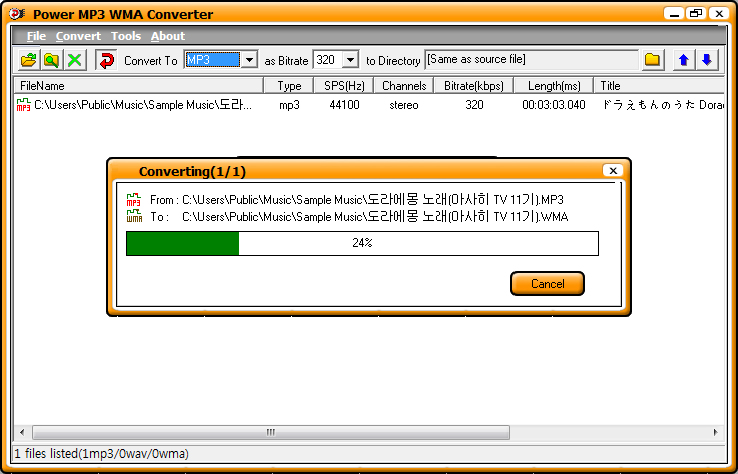Click the blue move up arrow
The image size is (738, 474).
click(x=684, y=60)
